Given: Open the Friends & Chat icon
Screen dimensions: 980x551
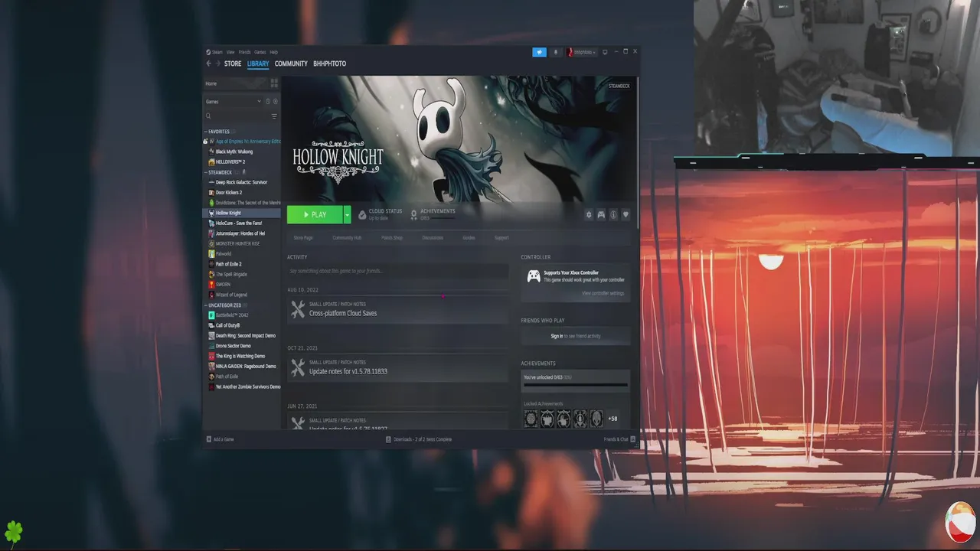Looking at the screenshot, I should point(633,439).
